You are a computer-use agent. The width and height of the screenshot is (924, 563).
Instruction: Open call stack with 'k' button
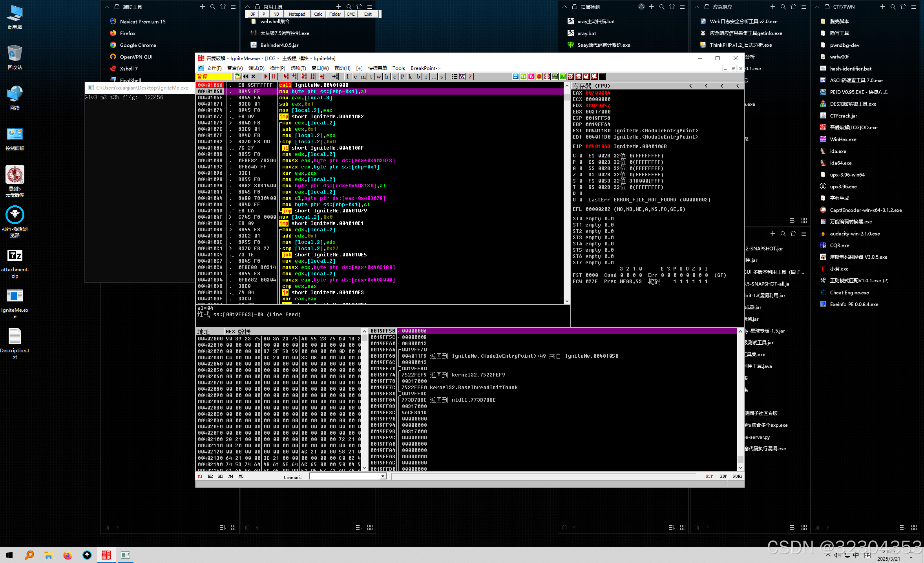pos(411,77)
